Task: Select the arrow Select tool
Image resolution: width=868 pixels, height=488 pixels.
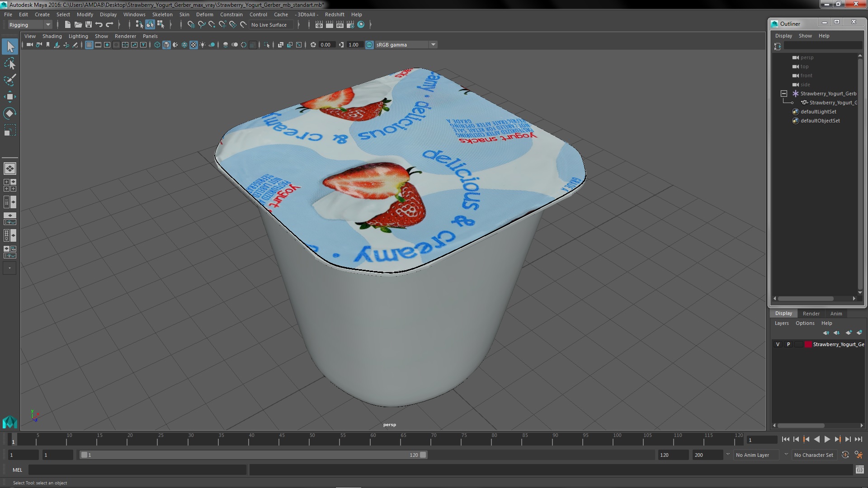Action: [10, 47]
